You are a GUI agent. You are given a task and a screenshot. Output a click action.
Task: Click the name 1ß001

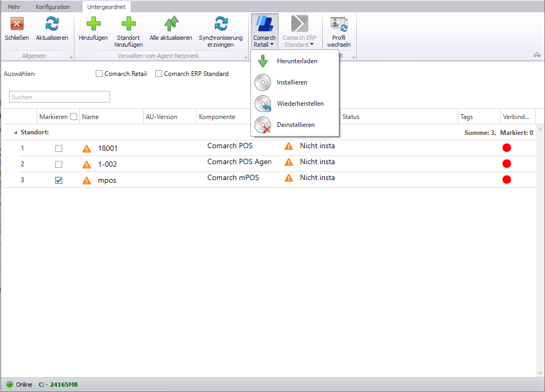(108, 149)
